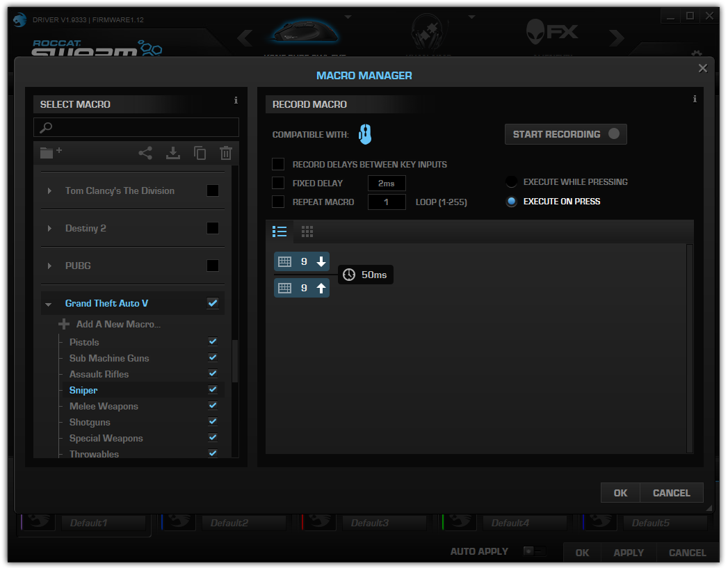The width and height of the screenshot is (728, 568).
Task: Select the Default1 profile slot
Action: pos(103,523)
